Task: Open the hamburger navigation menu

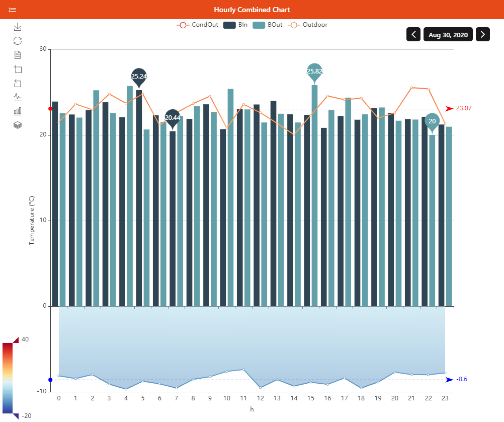Action: coord(13,10)
